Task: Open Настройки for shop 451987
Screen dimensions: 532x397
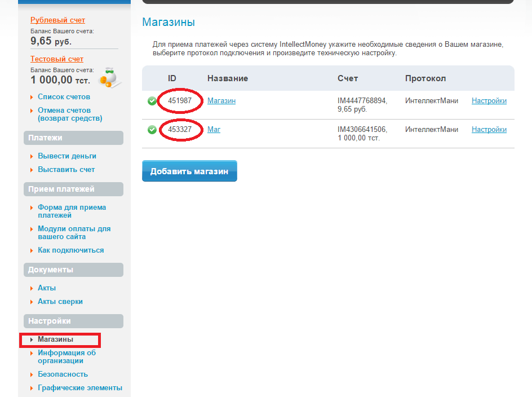Action: pyautogui.click(x=489, y=101)
